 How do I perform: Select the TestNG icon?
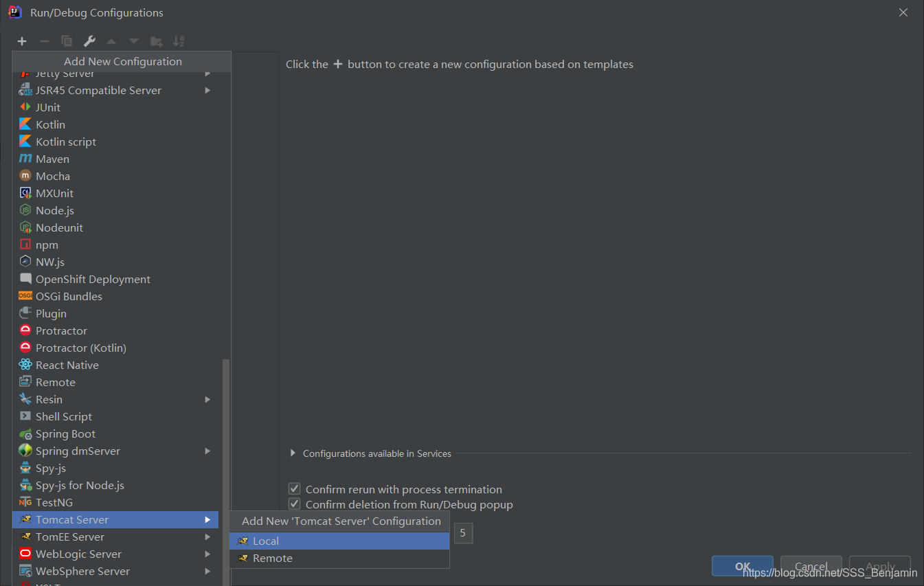(x=25, y=502)
